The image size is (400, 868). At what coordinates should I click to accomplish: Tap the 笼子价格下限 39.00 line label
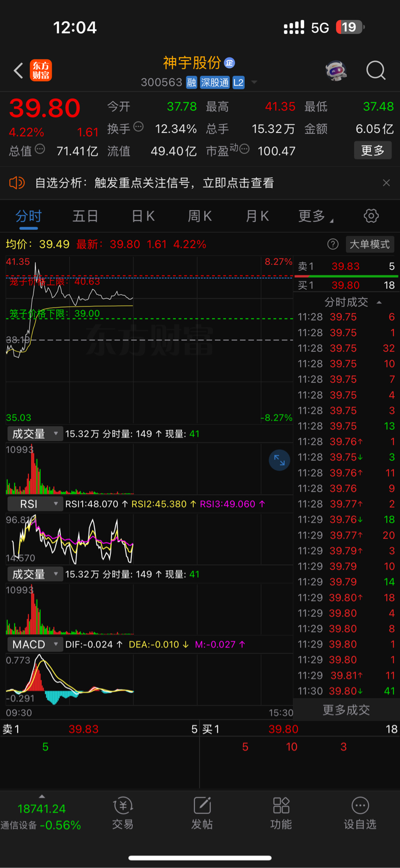click(x=55, y=314)
